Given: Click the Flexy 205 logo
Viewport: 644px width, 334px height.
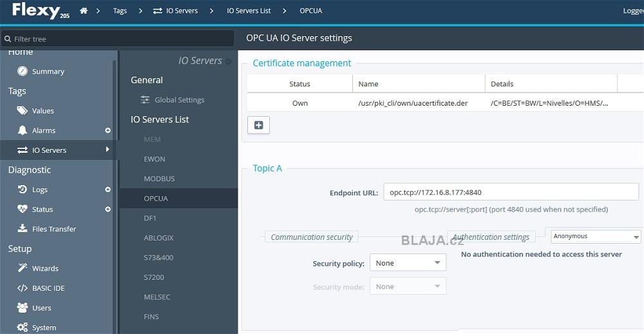Looking at the screenshot, I should click(x=41, y=11).
